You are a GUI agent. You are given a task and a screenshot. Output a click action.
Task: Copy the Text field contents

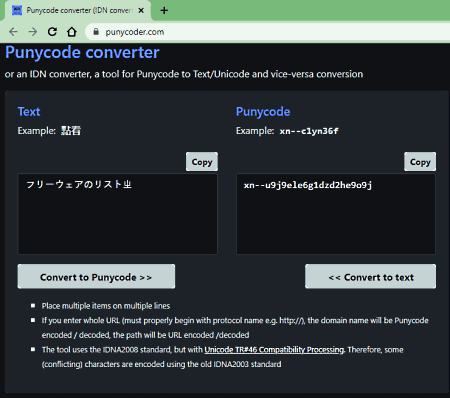coord(202,162)
